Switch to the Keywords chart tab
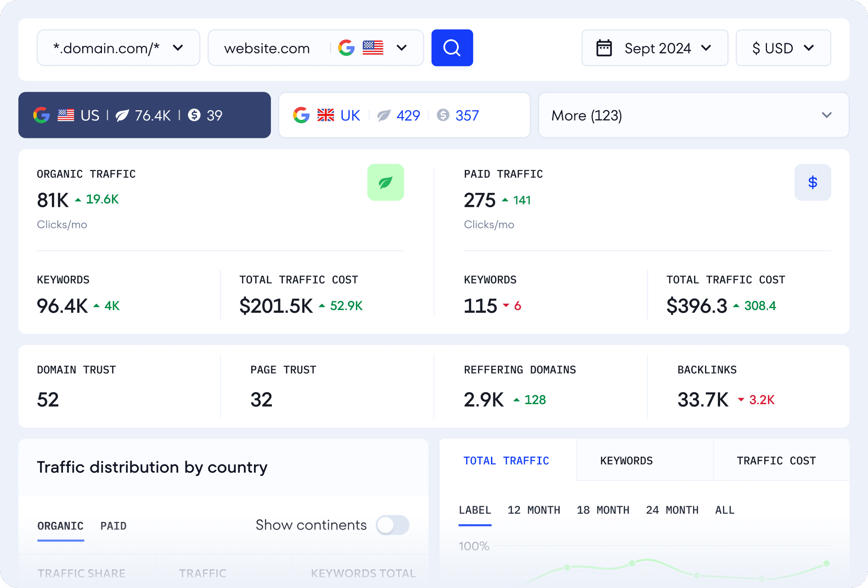 626,461
